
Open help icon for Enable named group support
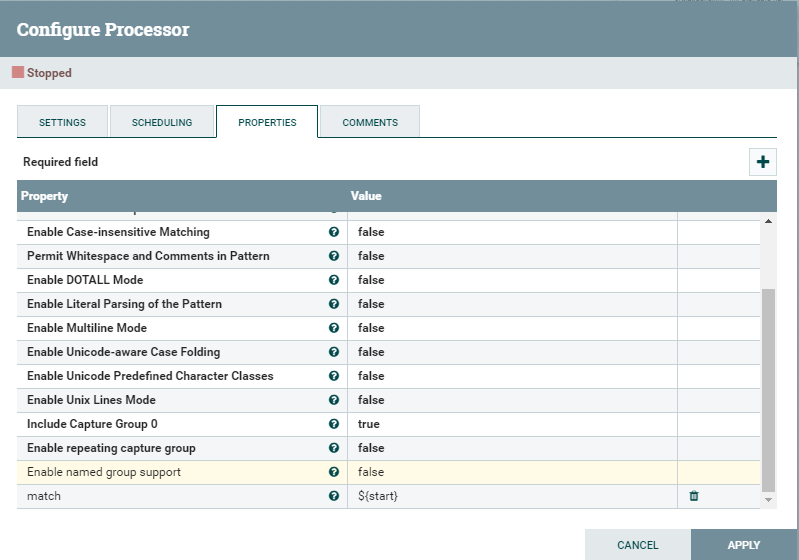pos(334,472)
